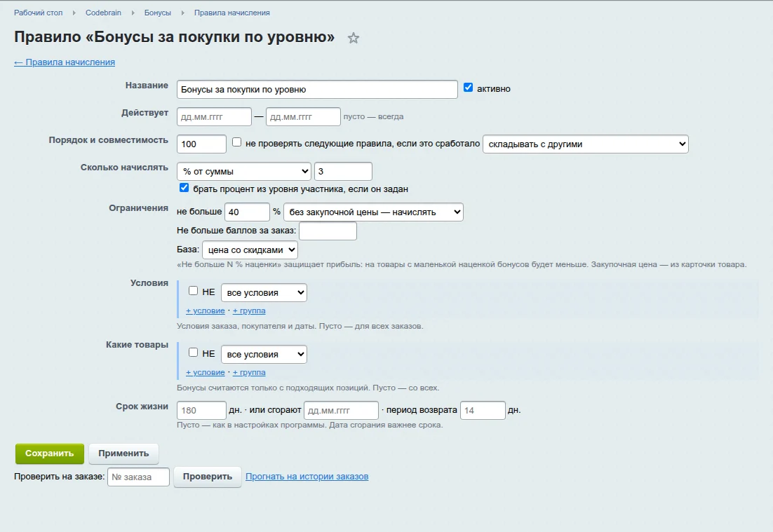Click arrow after «Рабочий стол» breadcrumb

click(74, 13)
